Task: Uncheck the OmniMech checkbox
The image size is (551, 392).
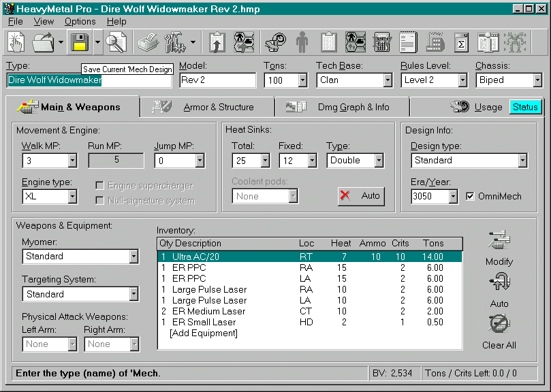Action: click(470, 196)
